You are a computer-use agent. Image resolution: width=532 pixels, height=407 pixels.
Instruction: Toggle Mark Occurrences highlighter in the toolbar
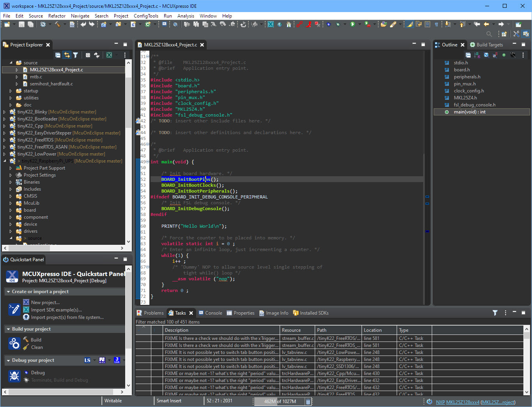pyautogui.click(x=409, y=24)
